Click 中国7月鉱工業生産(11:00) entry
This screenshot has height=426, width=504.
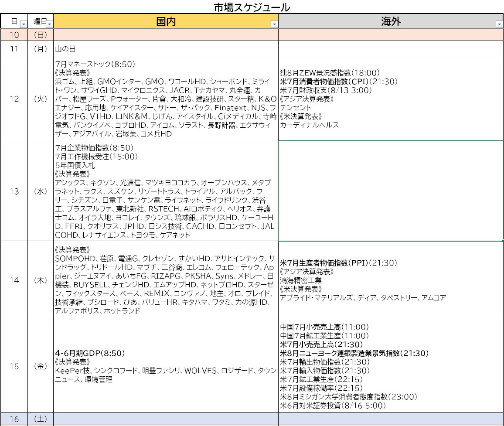pos(324,336)
